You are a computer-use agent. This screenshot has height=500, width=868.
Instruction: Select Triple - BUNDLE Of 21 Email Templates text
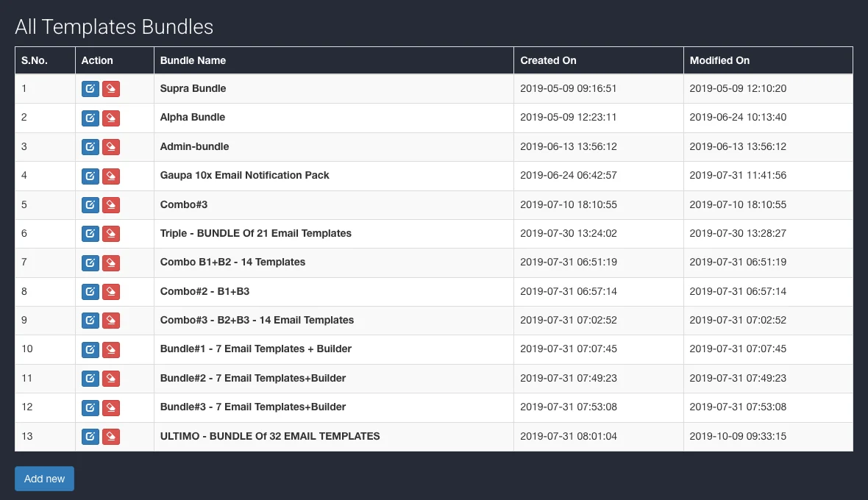256,233
